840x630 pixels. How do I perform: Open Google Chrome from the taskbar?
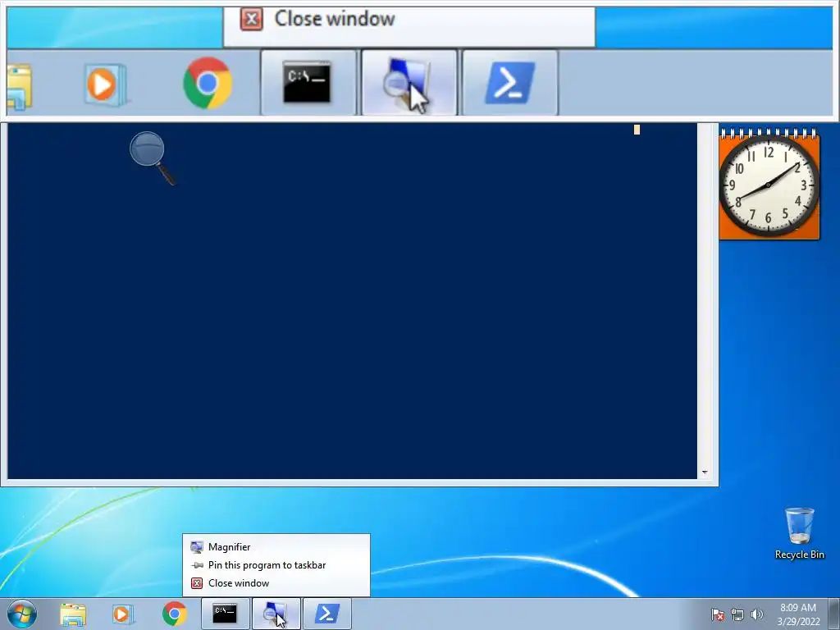point(174,614)
